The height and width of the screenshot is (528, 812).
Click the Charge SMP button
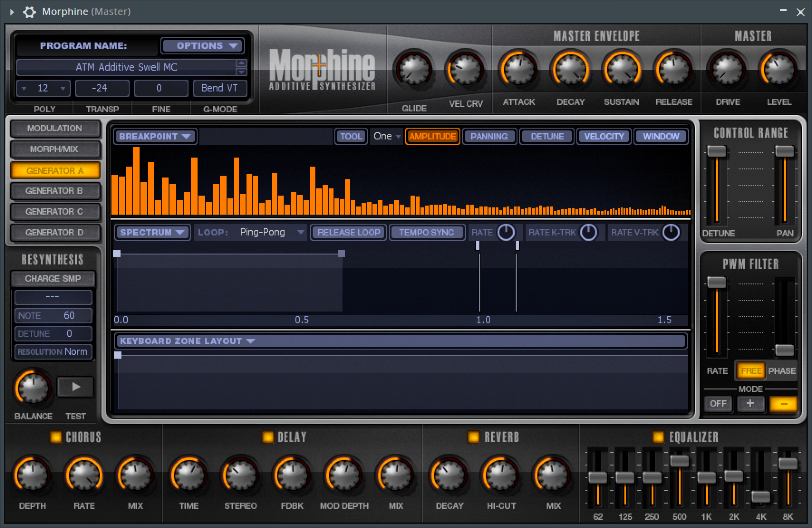(53, 278)
